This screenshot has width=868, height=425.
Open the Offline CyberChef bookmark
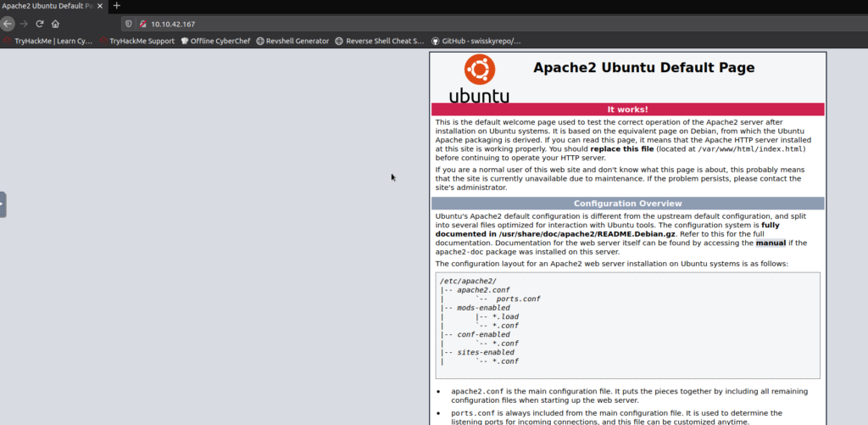(x=217, y=41)
